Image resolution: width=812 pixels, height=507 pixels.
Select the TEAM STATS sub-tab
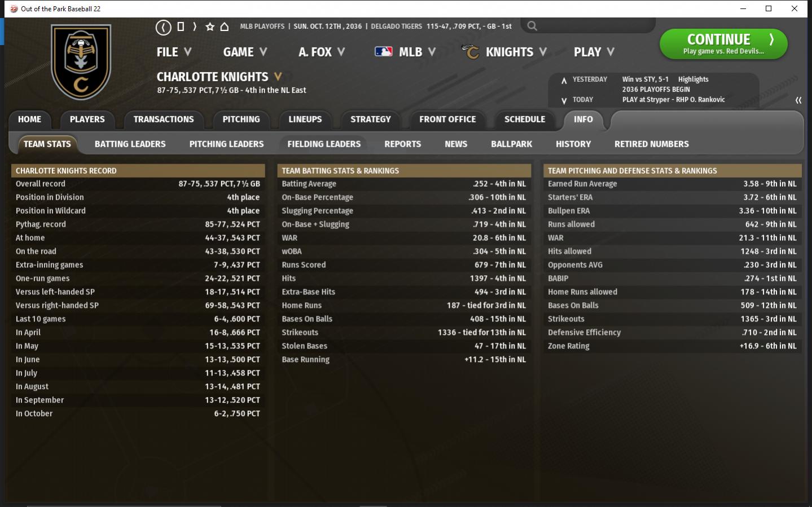click(47, 144)
